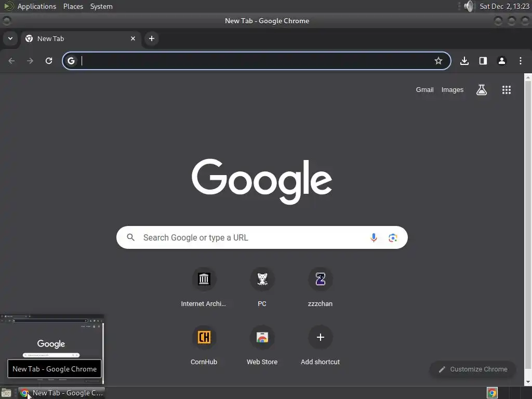
Task: Click the Search Google or type a URL box
Action: 262,237
